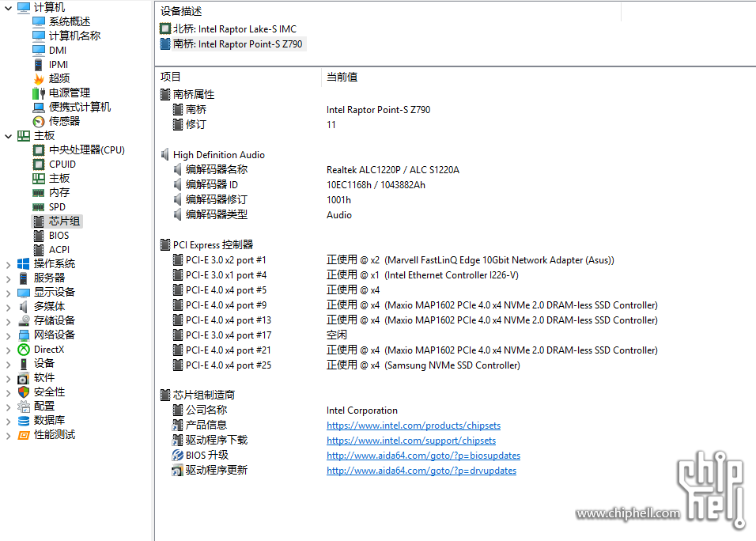The height and width of the screenshot is (541, 756).
Task: Select the 计算机名称 icon
Action: pyautogui.click(x=39, y=36)
